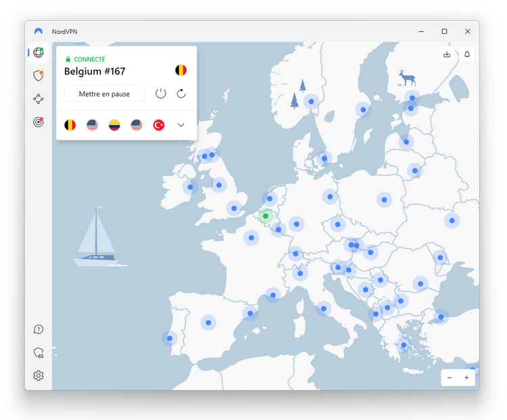Viewport: 507px width, 420px height.
Task: Select second United States flag in recents
Action: tap(137, 125)
